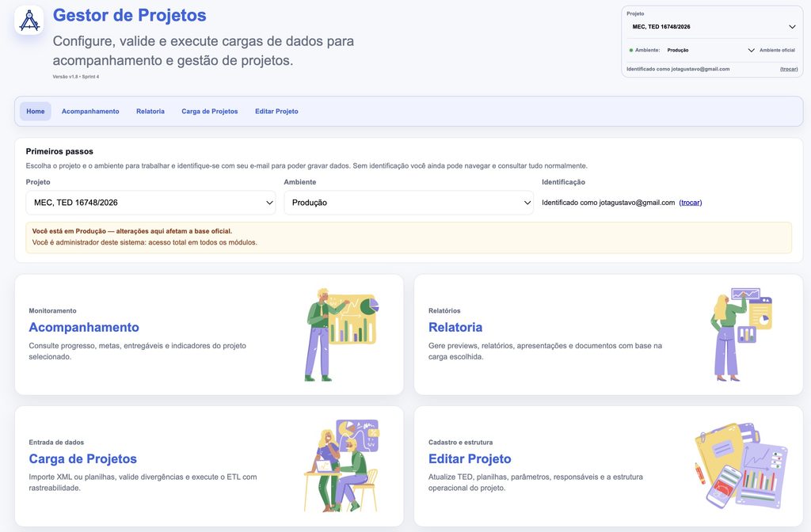This screenshot has height=532, width=811.
Task: Open the Projeto select in Primeiros passos
Action: pos(150,203)
